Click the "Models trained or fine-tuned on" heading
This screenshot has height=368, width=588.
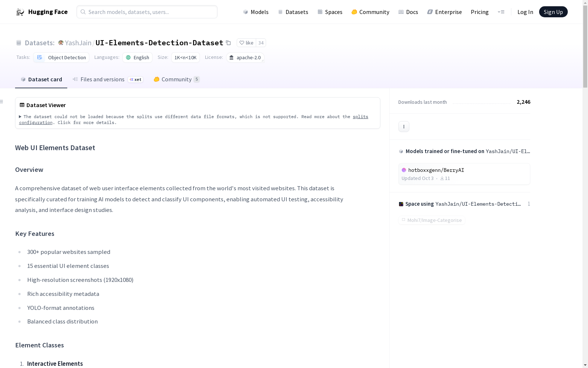tap(445, 151)
